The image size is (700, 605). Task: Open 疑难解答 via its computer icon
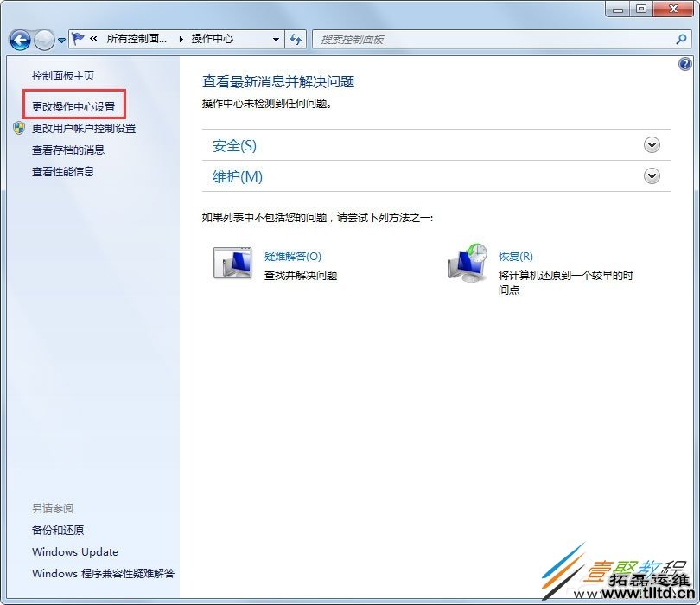[232, 262]
